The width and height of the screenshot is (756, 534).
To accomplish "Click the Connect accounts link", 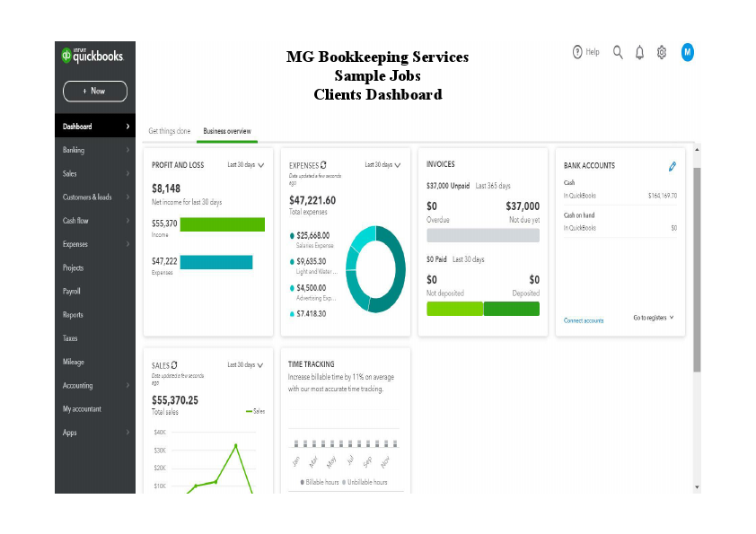I will point(584,320).
